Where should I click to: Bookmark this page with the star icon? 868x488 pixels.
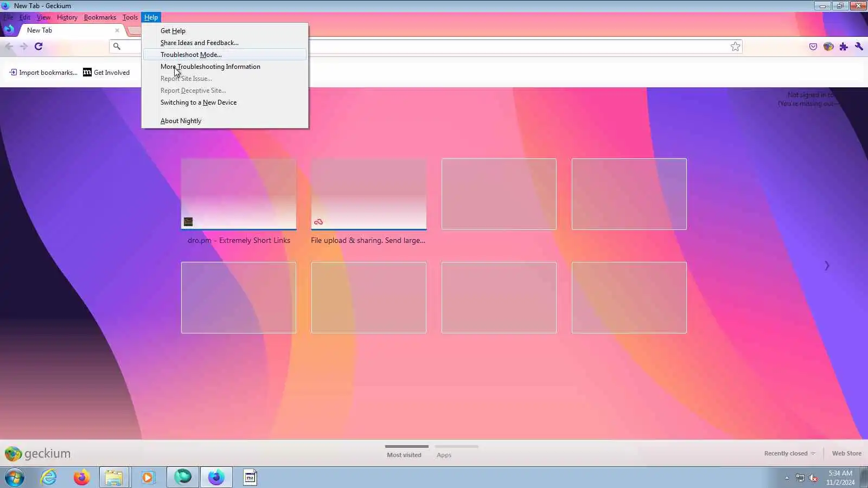coord(735,47)
